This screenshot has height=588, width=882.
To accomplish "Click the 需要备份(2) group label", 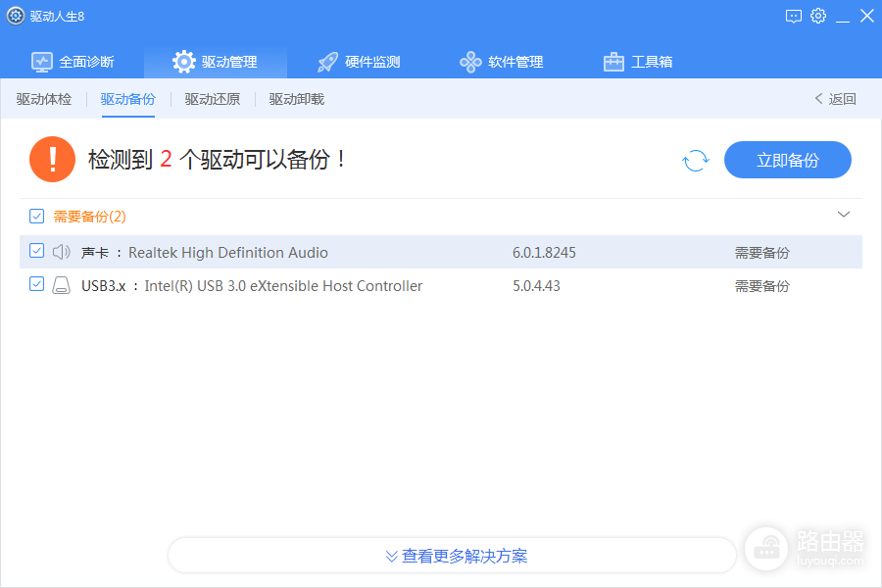I will 90,217.
